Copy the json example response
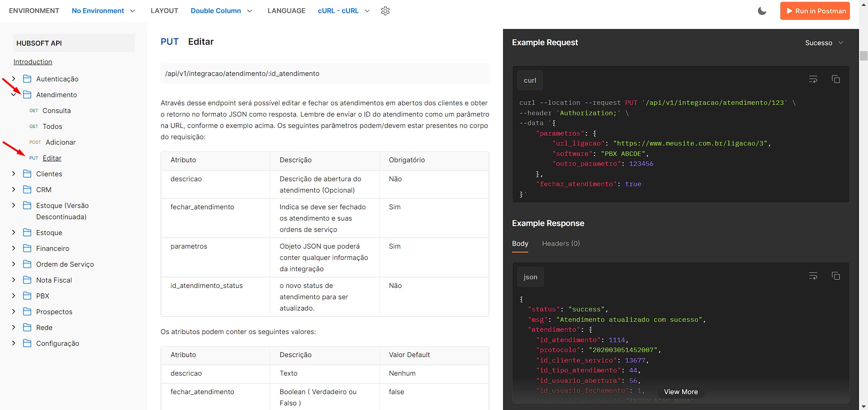This screenshot has width=868, height=410. tap(836, 276)
